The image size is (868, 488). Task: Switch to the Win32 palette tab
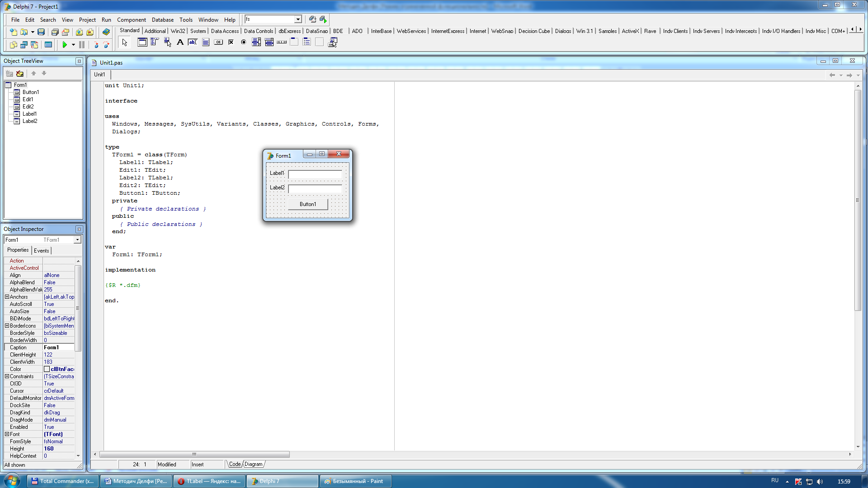pos(178,31)
